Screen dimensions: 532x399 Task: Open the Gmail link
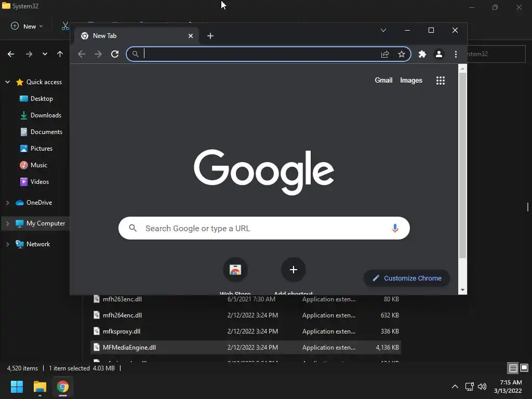(x=383, y=80)
